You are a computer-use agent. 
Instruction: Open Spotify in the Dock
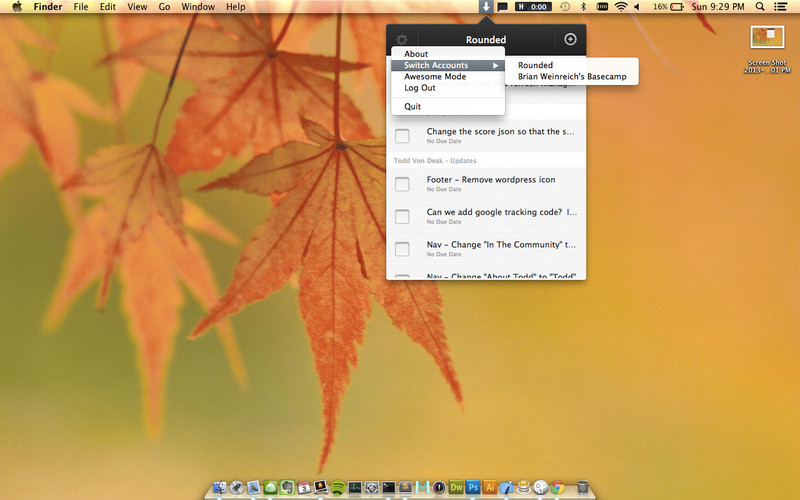point(337,488)
